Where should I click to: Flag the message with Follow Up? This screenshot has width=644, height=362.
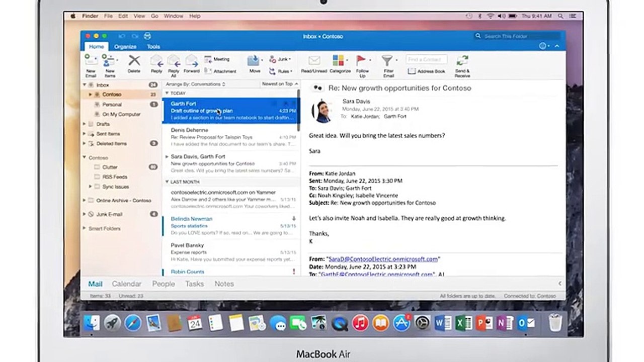tap(362, 65)
